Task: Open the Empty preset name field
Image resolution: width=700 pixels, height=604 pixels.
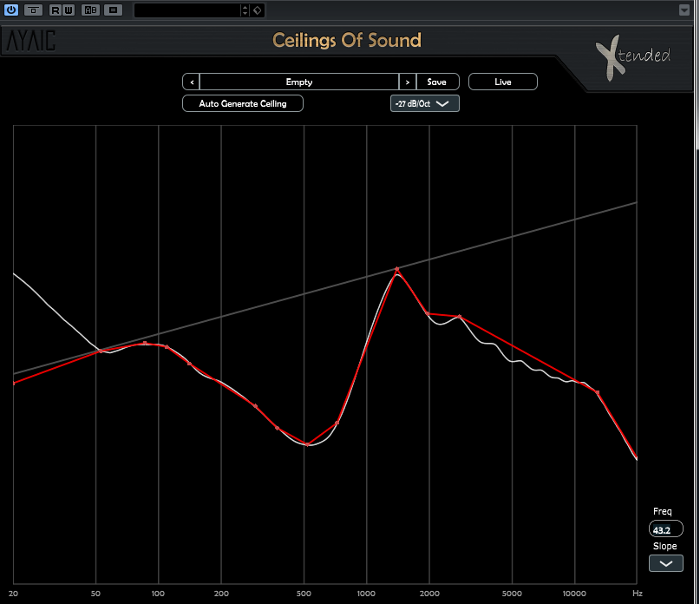Action: 299,82
